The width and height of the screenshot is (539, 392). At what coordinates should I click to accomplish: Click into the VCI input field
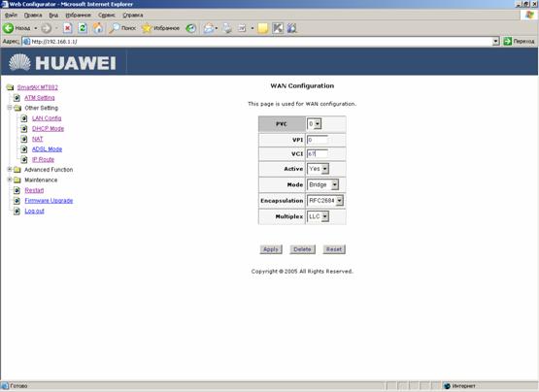coord(318,154)
